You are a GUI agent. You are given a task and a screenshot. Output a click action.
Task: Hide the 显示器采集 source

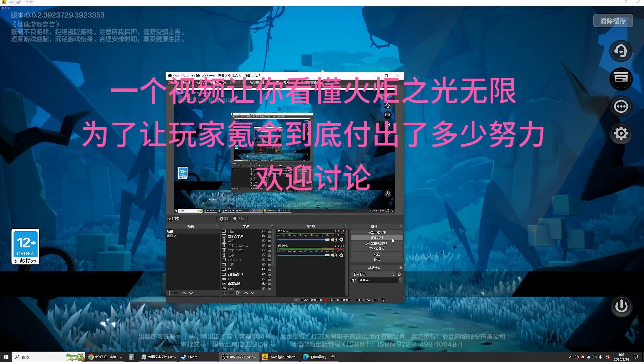pos(264,236)
